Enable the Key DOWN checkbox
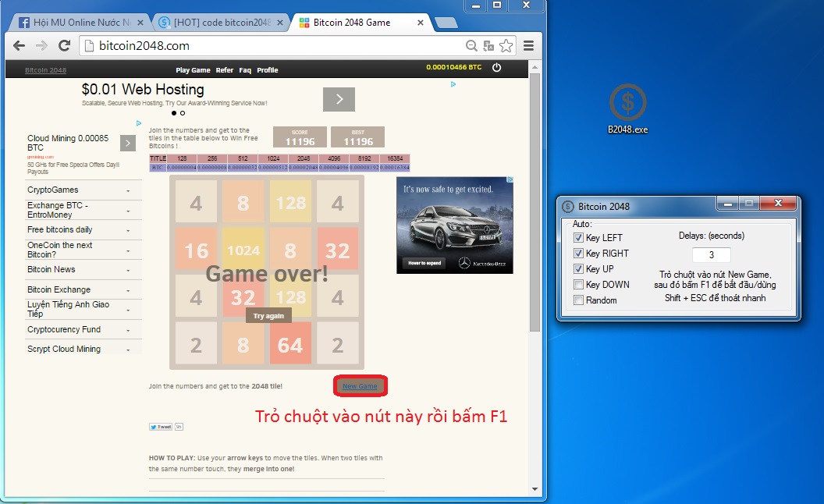 coord(578,284)
